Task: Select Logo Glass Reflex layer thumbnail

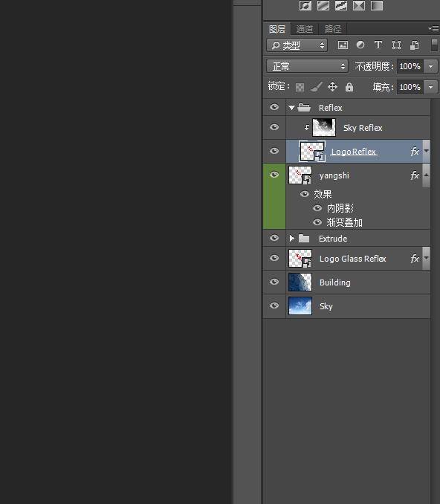Action: (300, 259)
